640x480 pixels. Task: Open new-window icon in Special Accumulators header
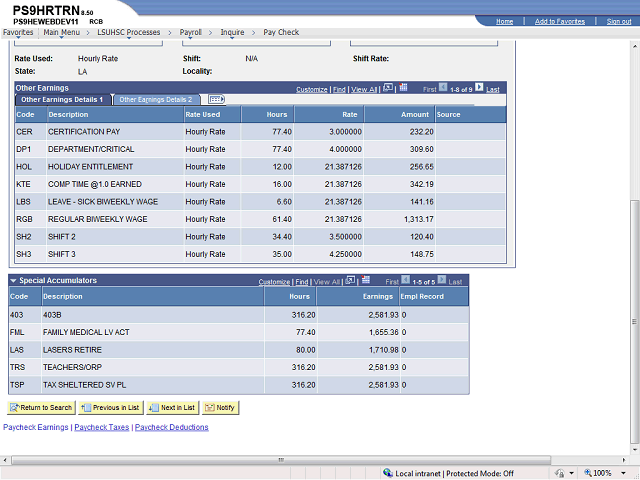pos(350,280)
